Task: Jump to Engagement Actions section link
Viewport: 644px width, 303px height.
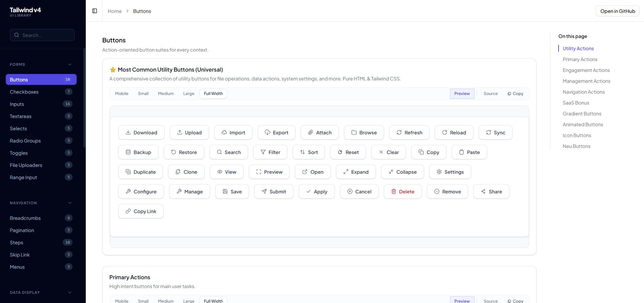Action: 586,70
